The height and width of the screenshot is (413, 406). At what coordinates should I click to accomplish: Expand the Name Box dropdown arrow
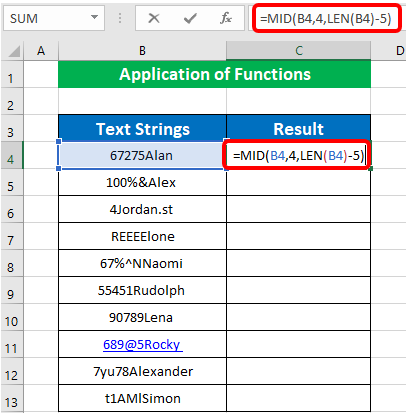95,17
